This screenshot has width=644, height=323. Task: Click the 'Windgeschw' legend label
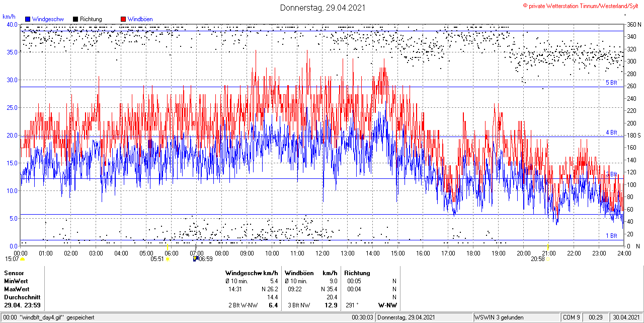[48, 19]
